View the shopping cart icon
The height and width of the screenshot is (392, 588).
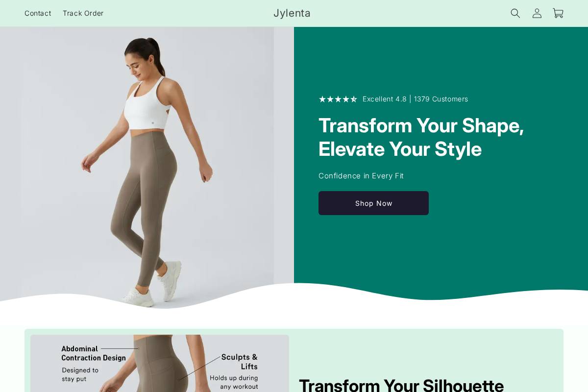click(558, 13)
